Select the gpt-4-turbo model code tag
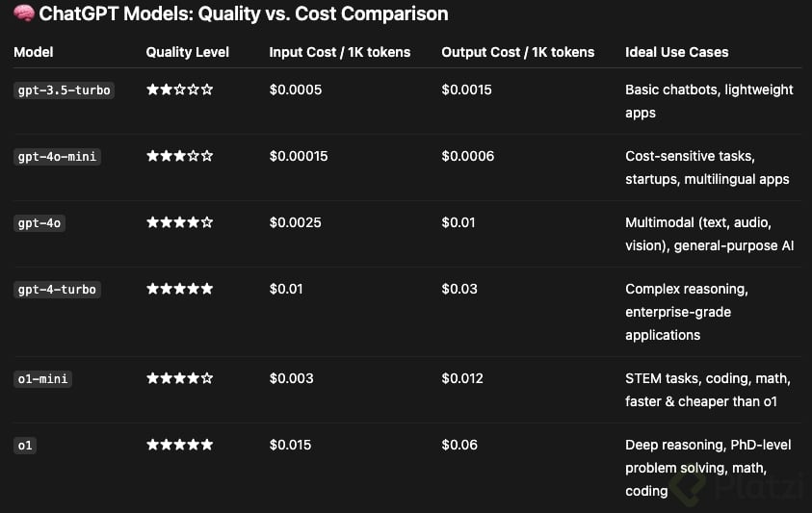Screen dimensions: 812x513 coord(58,290)
